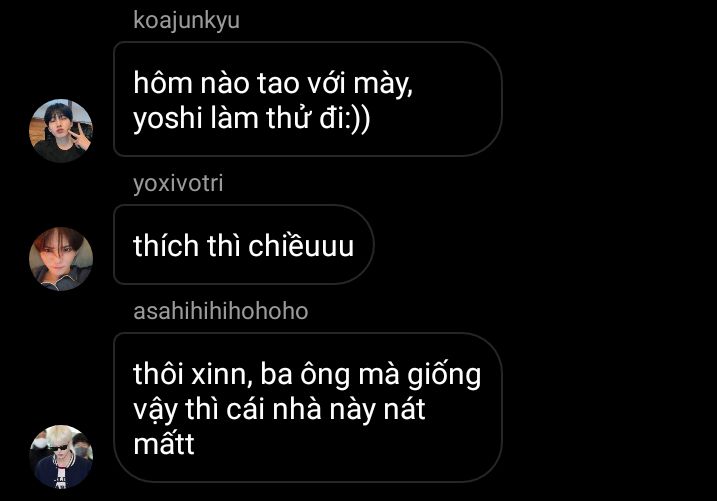Image resolution: width=717 pixels, height=501 pixels.
Task: Click the word "giống" in third message
Action: coord(444,376)
